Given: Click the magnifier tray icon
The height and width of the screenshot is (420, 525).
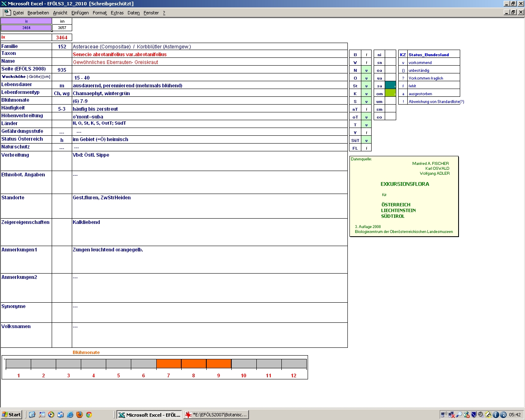Looking at the screenshot, I should tap(459, 415).
